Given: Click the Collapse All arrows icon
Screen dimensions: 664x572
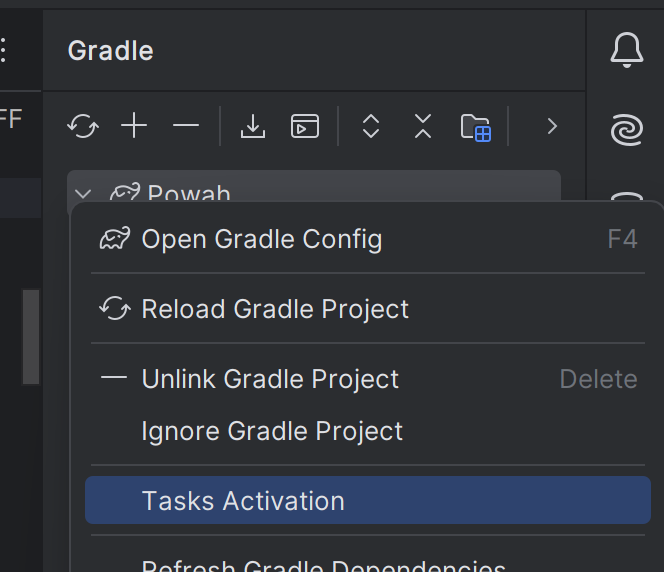Looking at the screenshot, I should 423,126.
